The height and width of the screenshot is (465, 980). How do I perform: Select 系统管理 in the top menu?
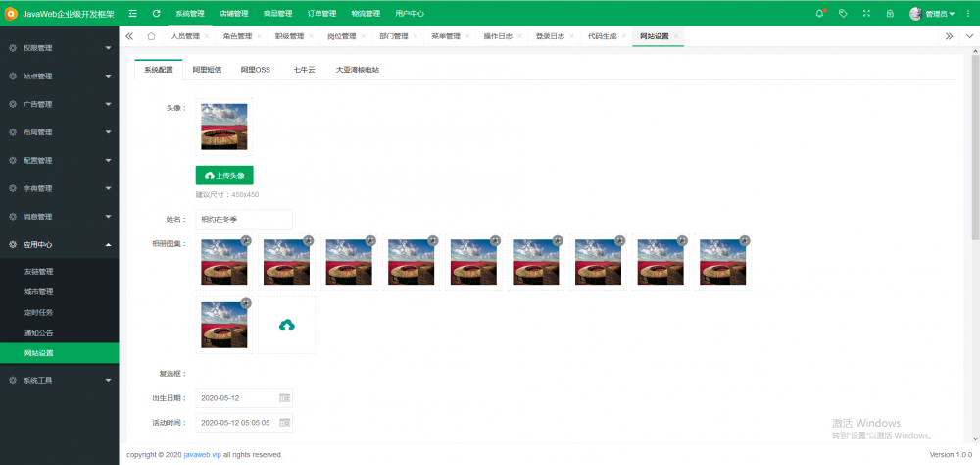coord(190,13)
